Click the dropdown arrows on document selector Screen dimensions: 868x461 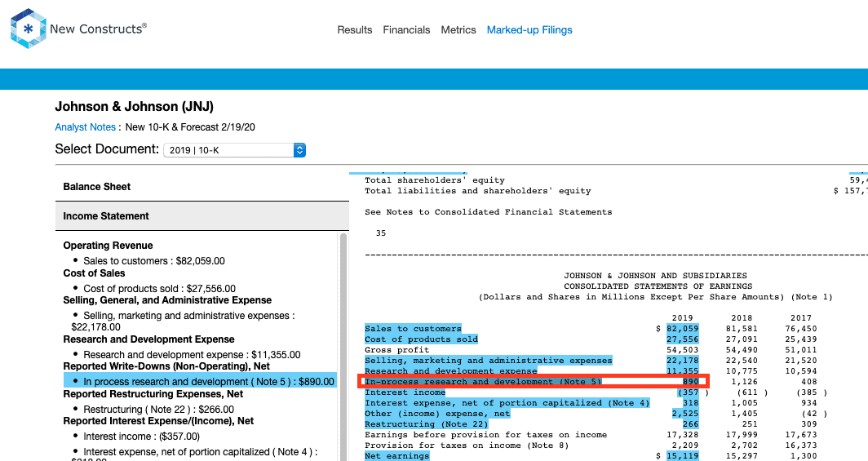299,150
